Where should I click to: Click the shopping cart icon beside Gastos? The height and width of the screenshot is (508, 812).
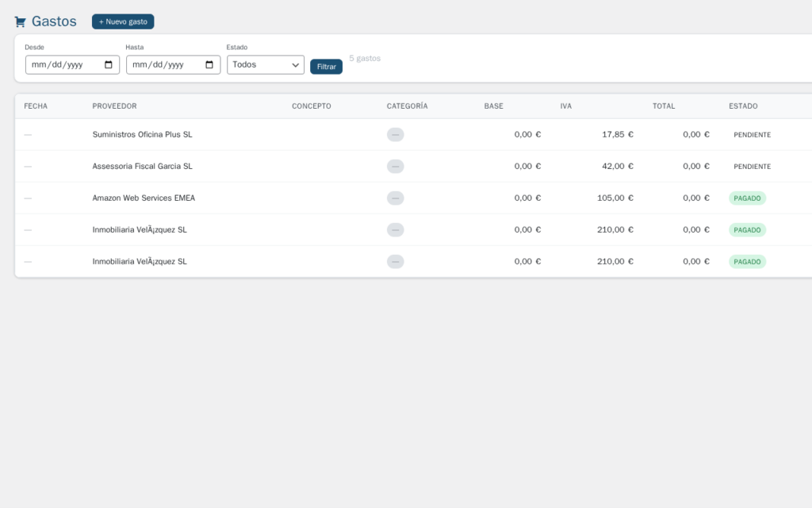(20, 21)
